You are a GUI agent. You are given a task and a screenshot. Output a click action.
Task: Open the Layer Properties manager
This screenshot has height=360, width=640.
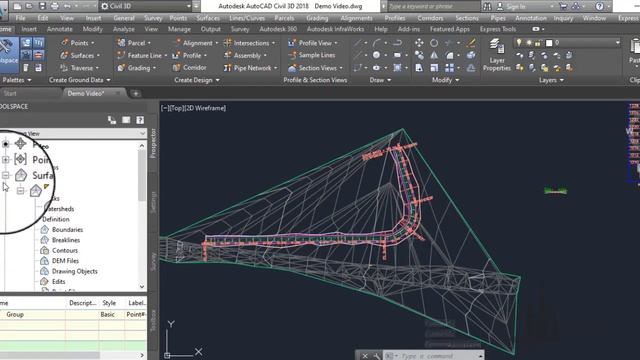497,55
